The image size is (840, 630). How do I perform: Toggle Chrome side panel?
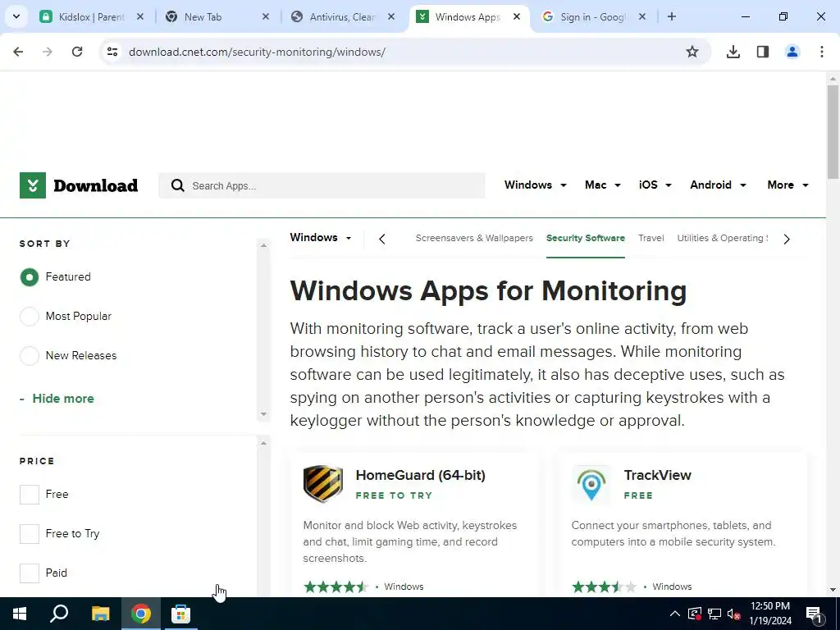(763, 52)
